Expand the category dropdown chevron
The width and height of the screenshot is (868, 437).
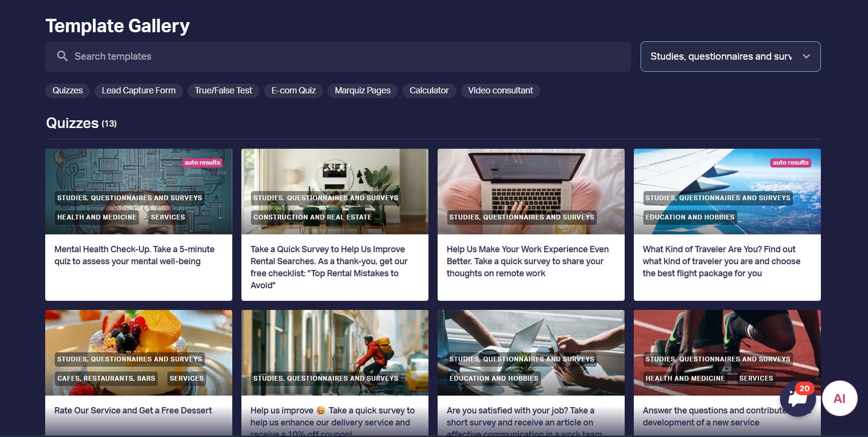click(806, 56)
